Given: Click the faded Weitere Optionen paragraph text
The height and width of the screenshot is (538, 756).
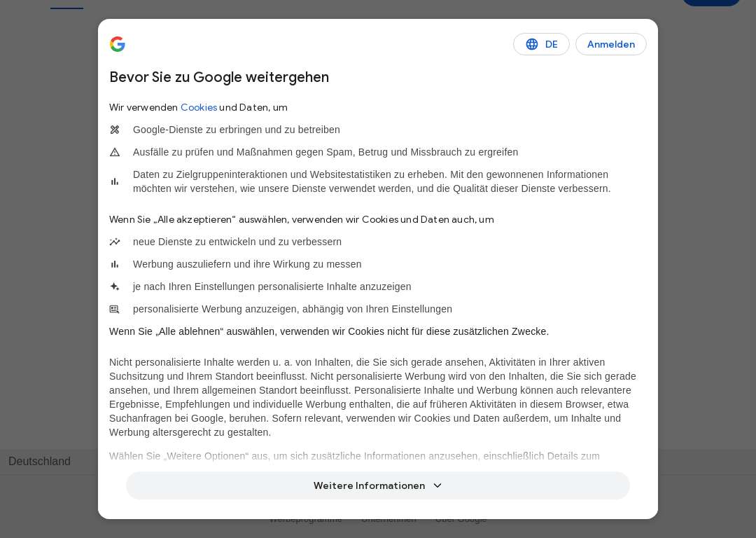Looking at the screenshot, I should point(354,456).
